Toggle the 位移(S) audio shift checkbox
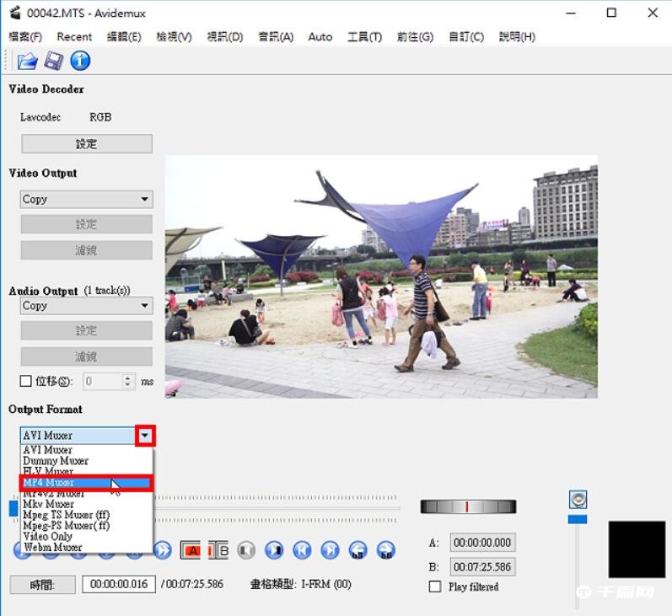 point(25,381)
